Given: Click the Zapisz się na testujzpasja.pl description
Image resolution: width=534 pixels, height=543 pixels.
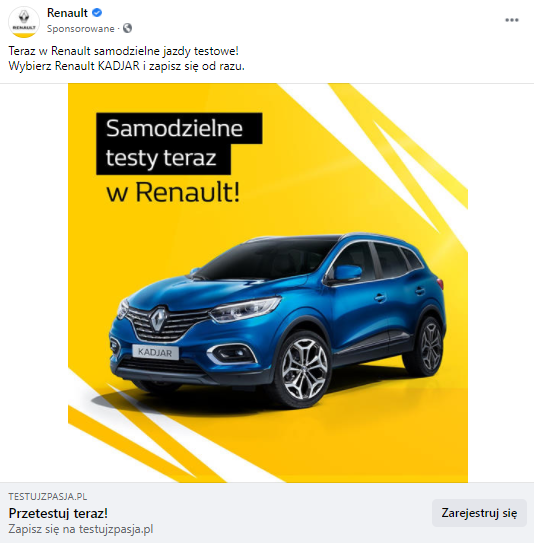Looking at the screenshot, I should (x=81, y=529).
